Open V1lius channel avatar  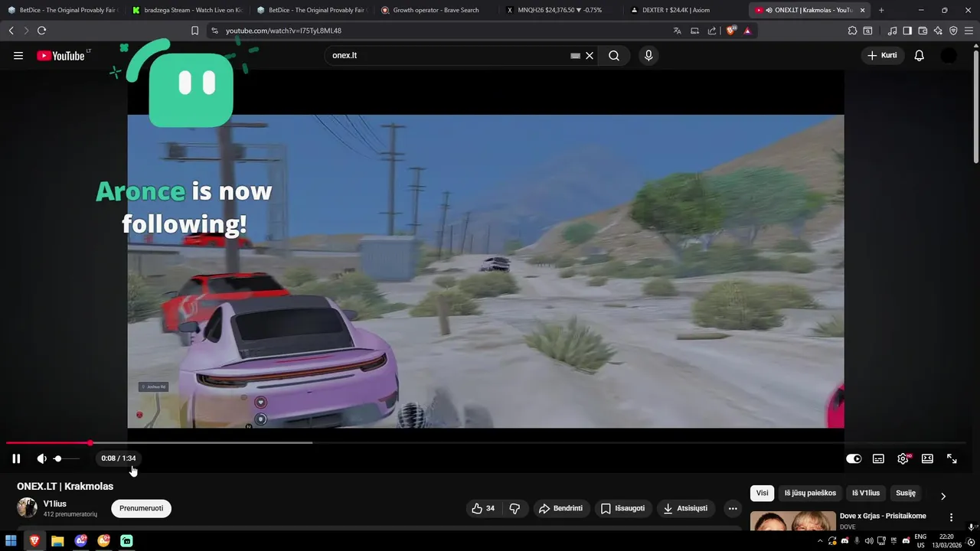27,508
